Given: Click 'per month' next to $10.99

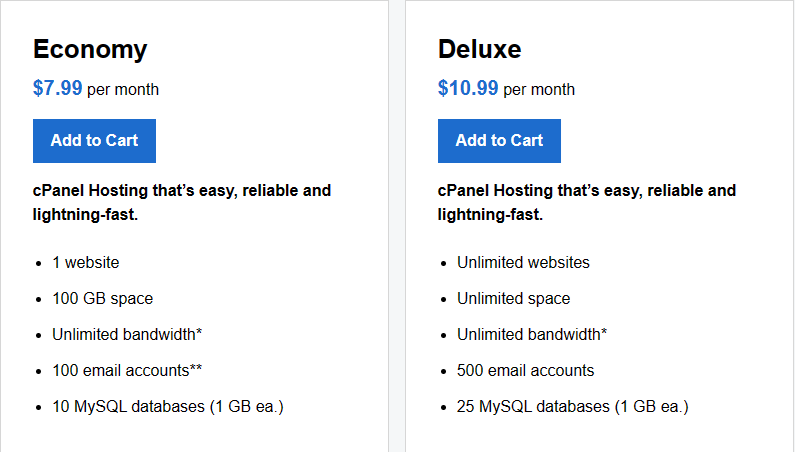Looking at the screenshot, I should point(539,90).
